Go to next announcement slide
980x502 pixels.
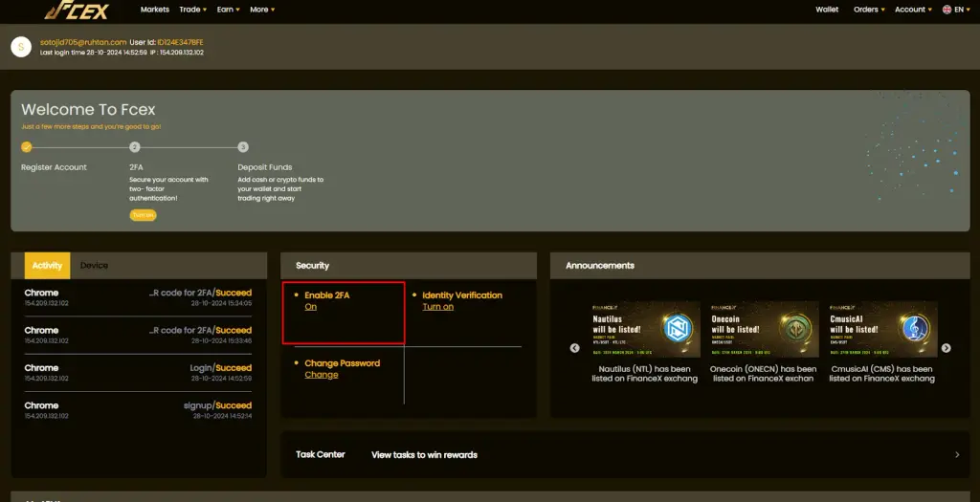tap(947, 348)
